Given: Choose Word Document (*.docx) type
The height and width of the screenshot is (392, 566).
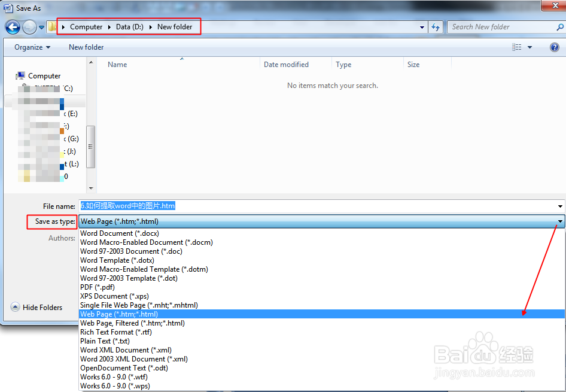Looking at the screenshot, I should click(322, 233).
